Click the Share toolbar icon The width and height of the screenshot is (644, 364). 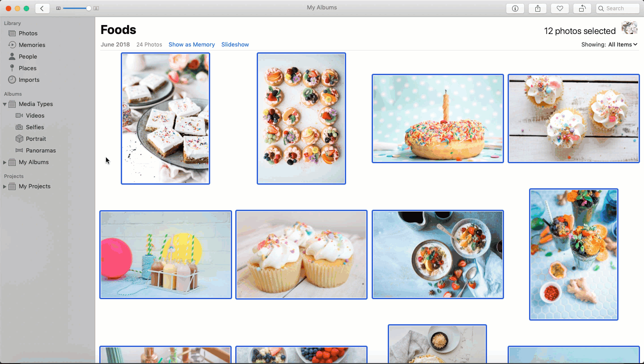coord(538,8)
